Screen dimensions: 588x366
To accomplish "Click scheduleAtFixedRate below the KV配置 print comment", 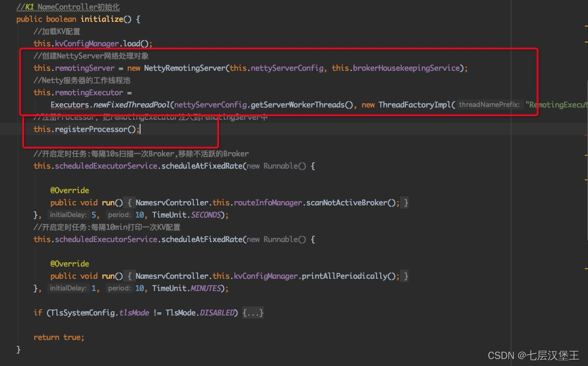I will (202, 239).
